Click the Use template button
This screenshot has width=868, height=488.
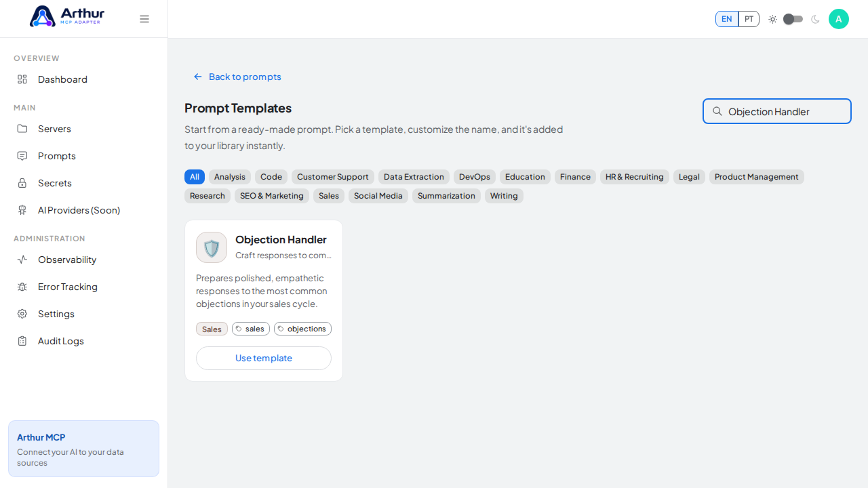[264, 358]
